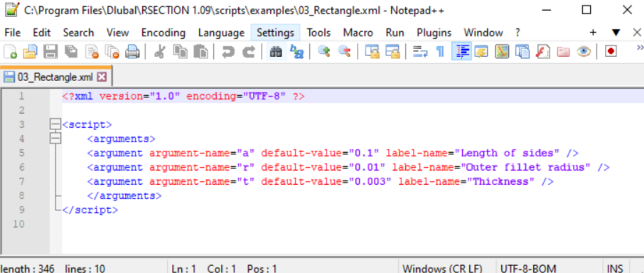Open the Edit menu
Screen dimensions: 644x273
click(x=41, y=33)
